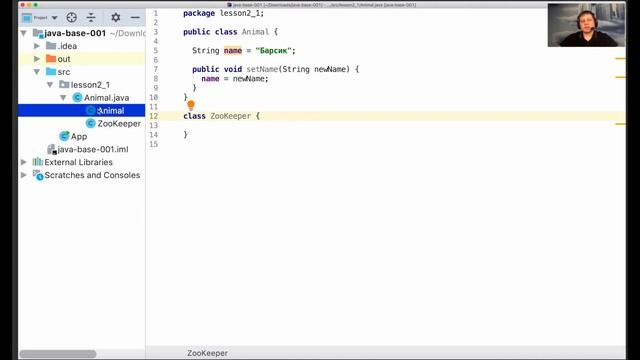
Task: Click the ZooKeeper class icon
Action: pos(91,123)
